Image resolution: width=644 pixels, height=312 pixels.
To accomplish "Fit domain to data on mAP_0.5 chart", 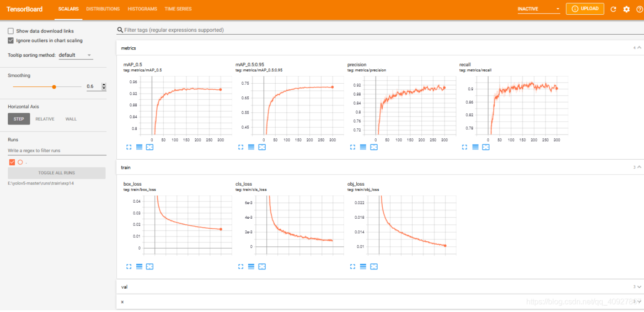I will 150,147.
